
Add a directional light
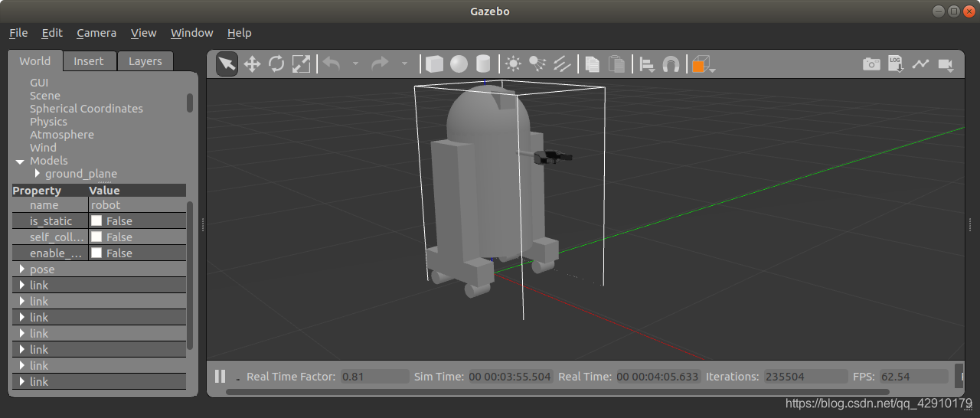coord(562,64)
